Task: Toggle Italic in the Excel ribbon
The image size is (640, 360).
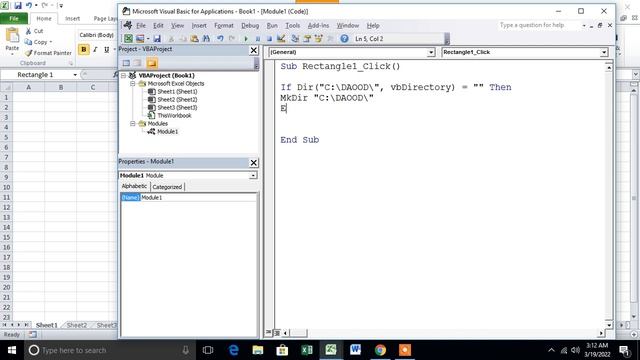Action: (x=95, y=49)
